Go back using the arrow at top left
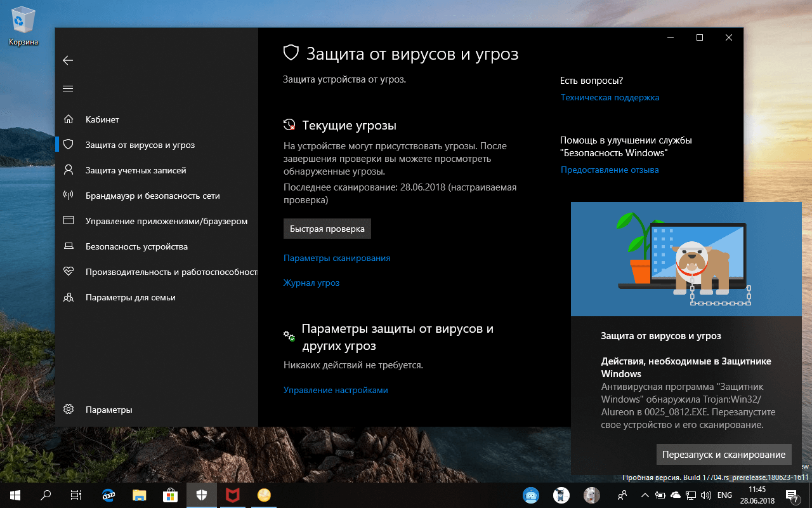 [68, 60]
